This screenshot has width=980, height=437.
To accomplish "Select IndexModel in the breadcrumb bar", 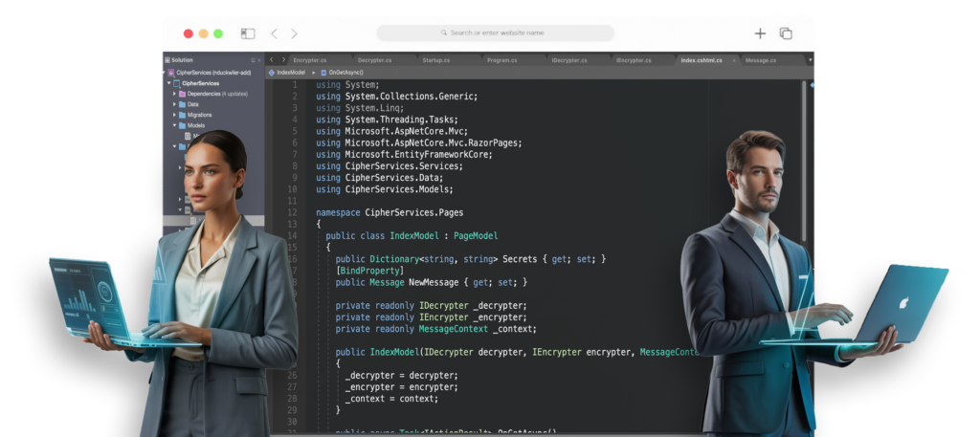I will pyautogui.click(x=290, y=73).
